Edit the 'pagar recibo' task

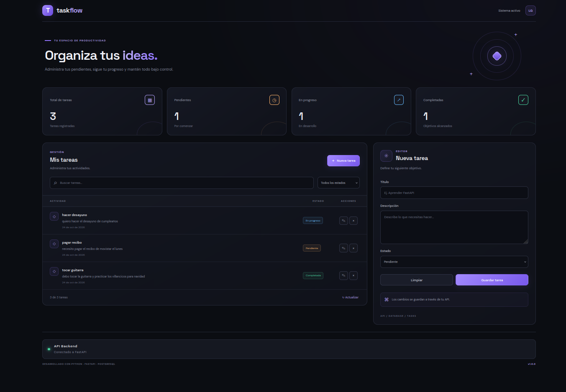tap(343, 248)
